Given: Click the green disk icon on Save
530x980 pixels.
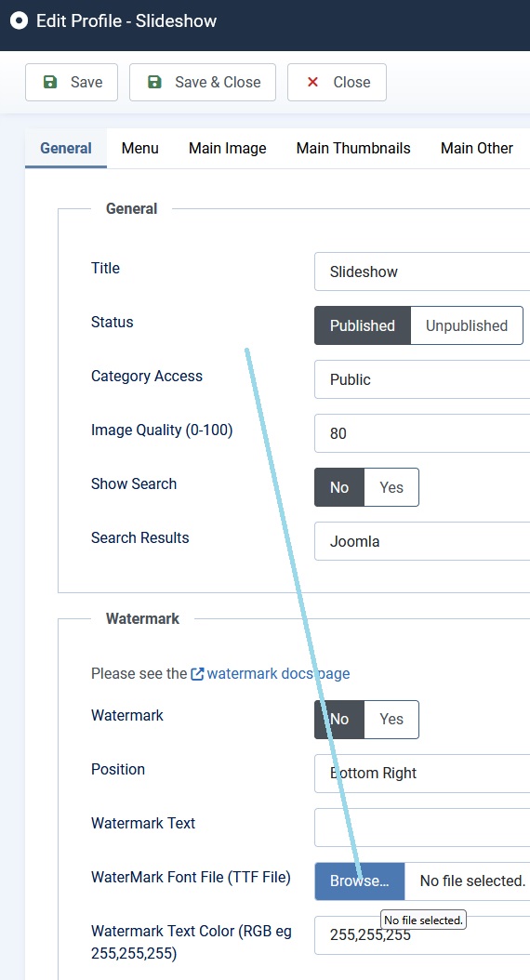Looking at the screenshot, I should point(50,82).
